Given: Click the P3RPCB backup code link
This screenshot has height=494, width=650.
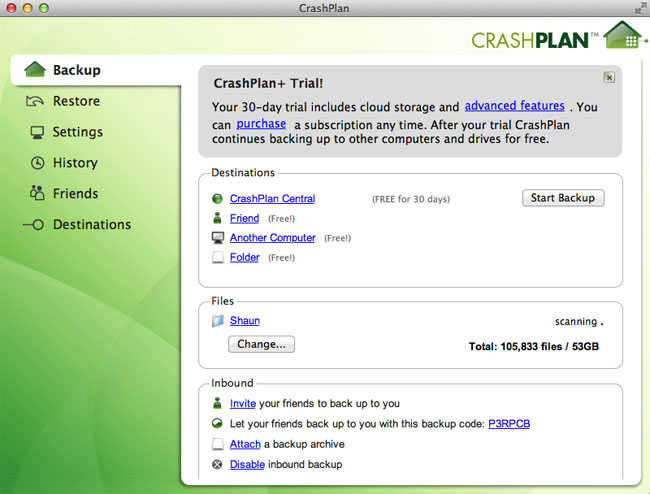Looking at the screenshot, I should click(509, 424).
